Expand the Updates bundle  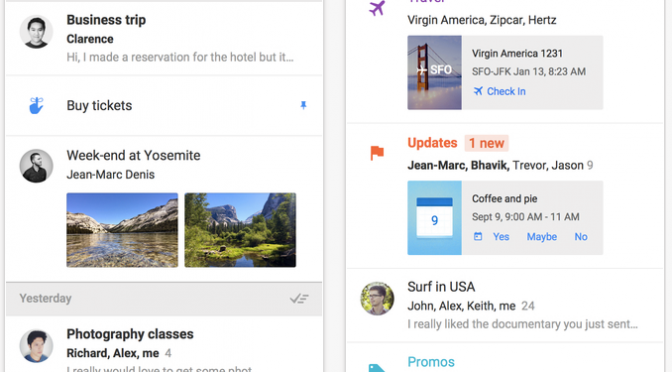432,143
